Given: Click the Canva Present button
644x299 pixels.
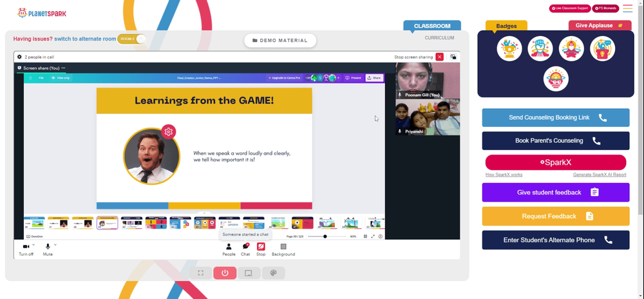Looking at the screenshot, I should 353,77.
